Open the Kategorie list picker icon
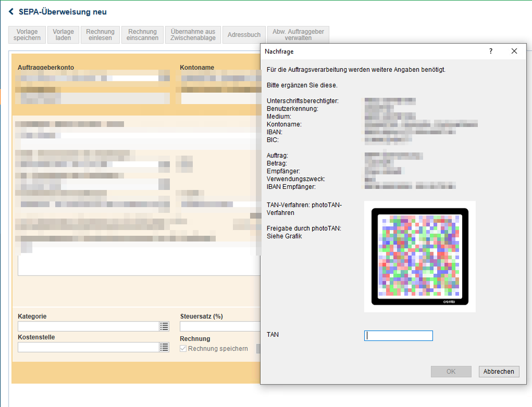 tap(164, 326)
